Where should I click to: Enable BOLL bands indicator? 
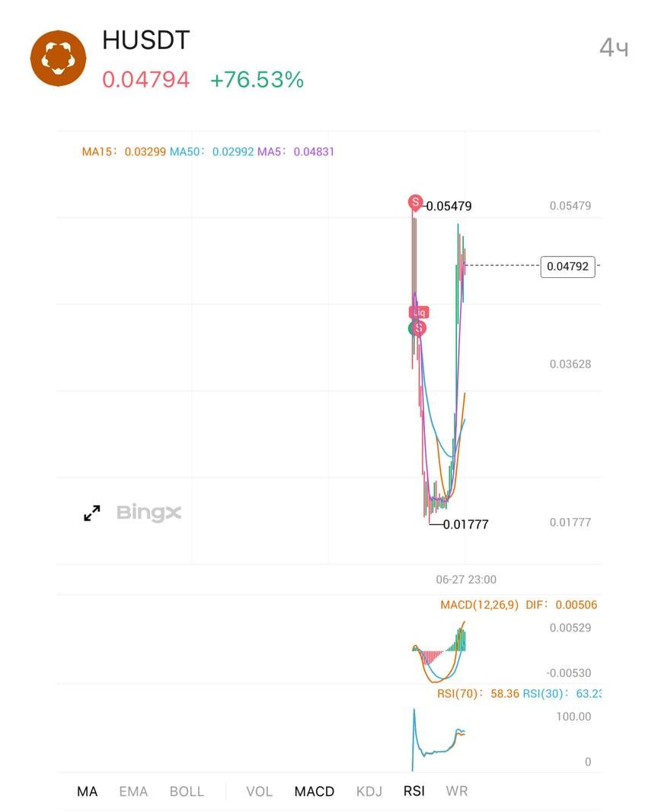tap(187, 791)
